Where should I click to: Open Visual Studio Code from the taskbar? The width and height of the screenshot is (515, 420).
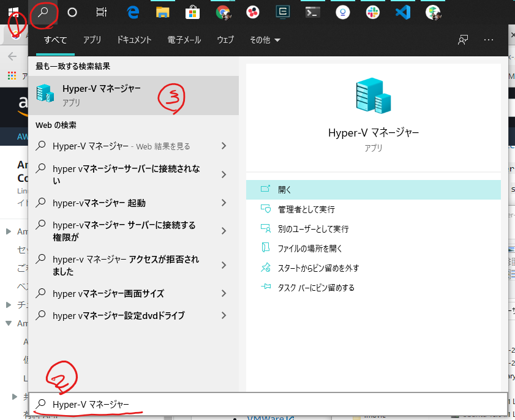coord(403,12)
